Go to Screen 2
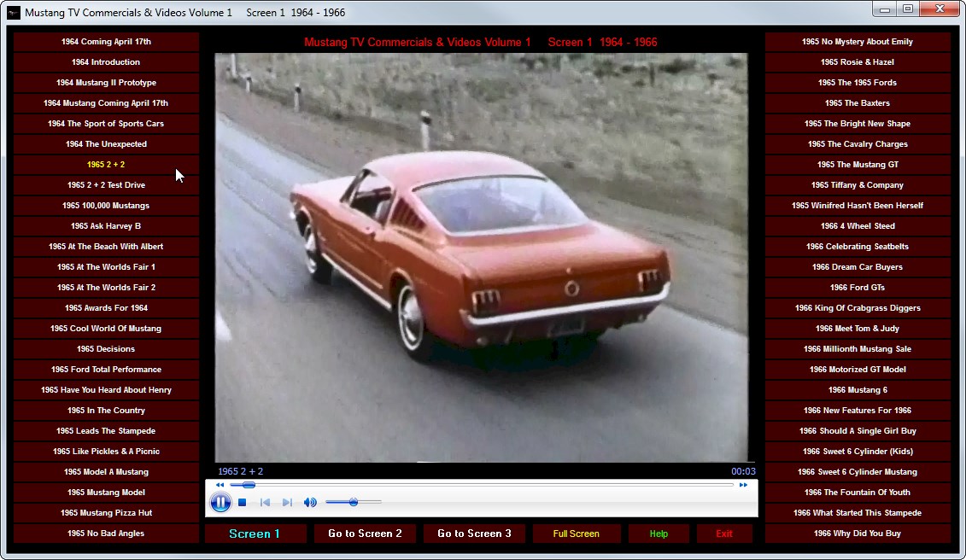Image resolution: width=966 pixels, height=560 pixels. pyautogui.click(x=365, y=534)
